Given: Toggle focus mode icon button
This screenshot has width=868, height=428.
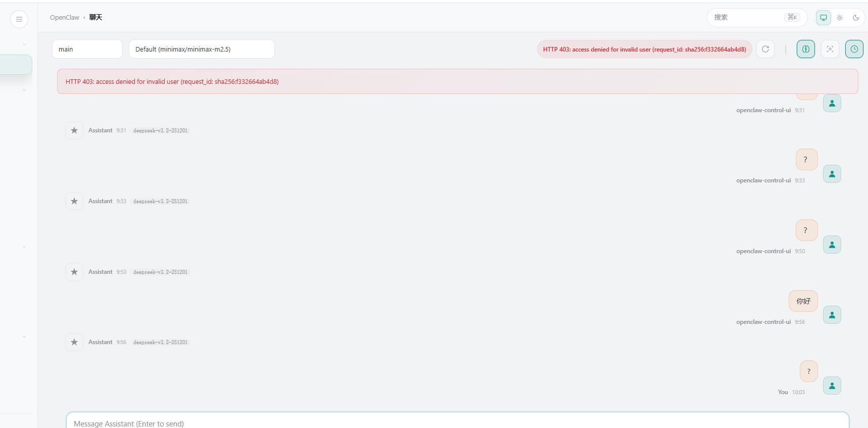Looking at the screenshot, I should coord(830,49).
